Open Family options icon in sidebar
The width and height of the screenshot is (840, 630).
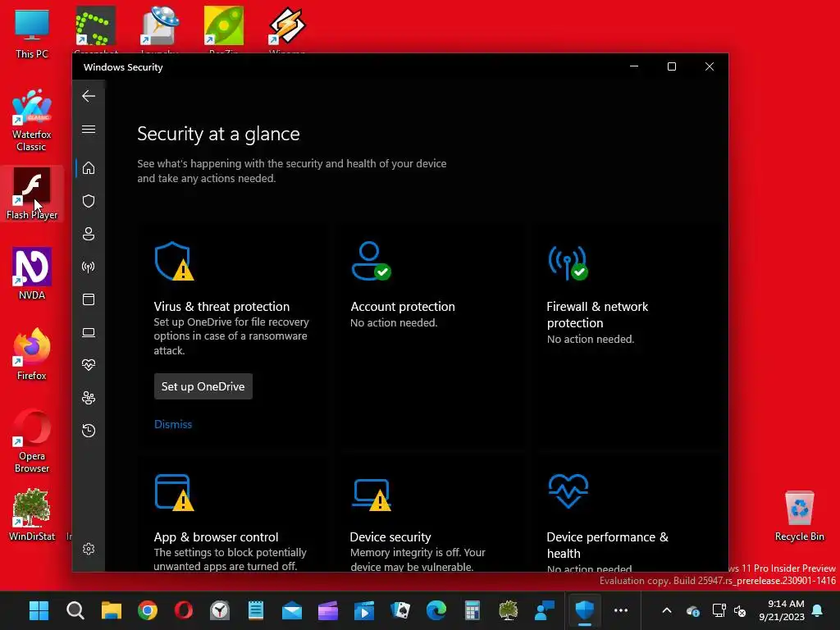(89, 398)
